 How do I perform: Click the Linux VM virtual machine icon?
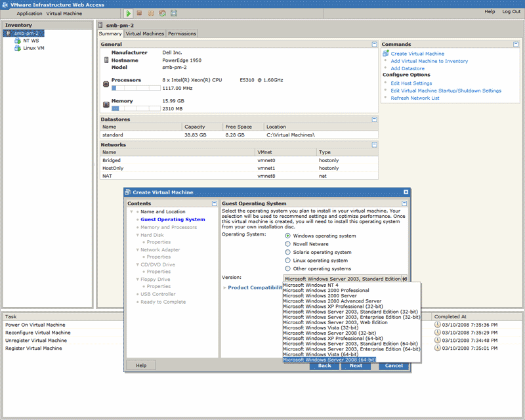pos(18,48)
